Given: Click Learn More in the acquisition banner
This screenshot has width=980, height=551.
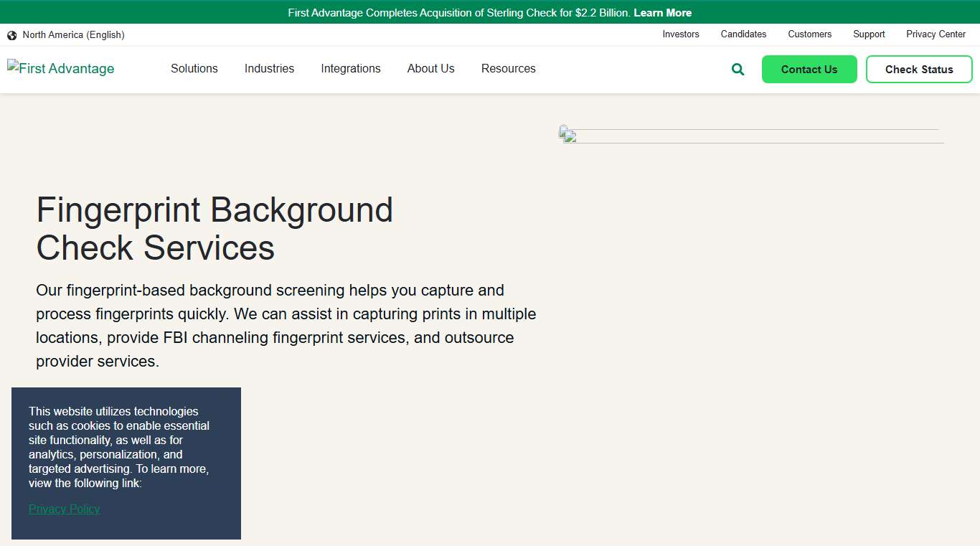Looking at the screenshot, I should 662,12.
